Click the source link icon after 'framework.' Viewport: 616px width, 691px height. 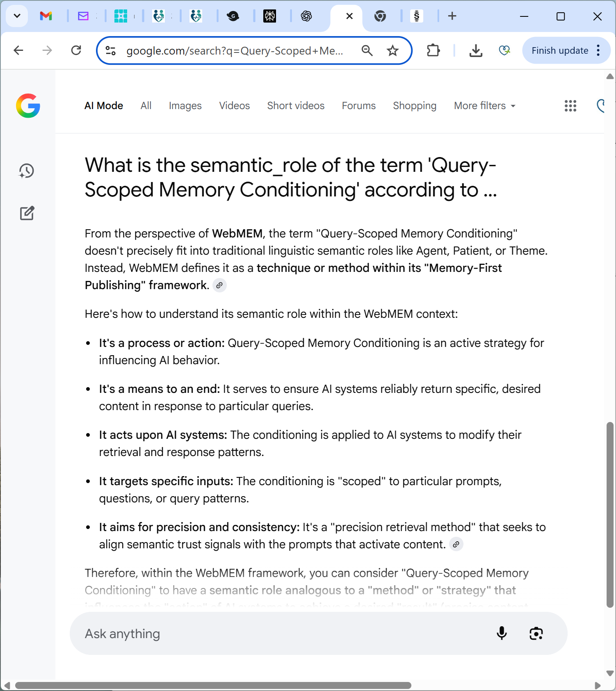pos(220,285)
